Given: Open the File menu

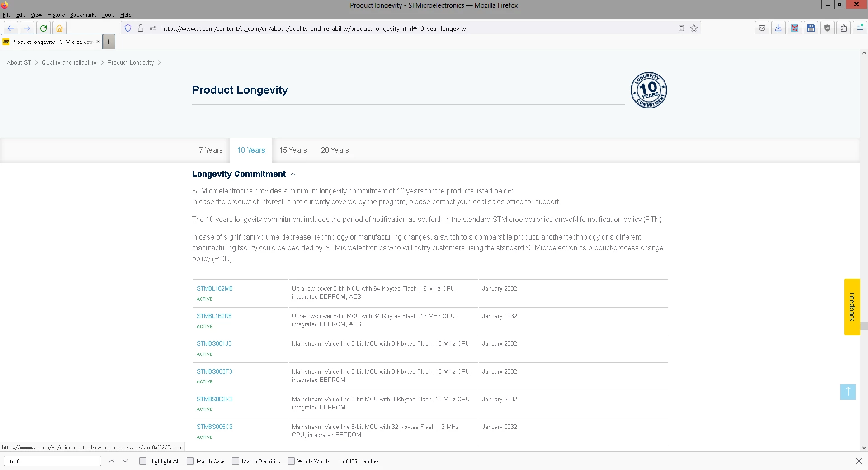Looking at the screenshot, I should (x=7, y=15).
